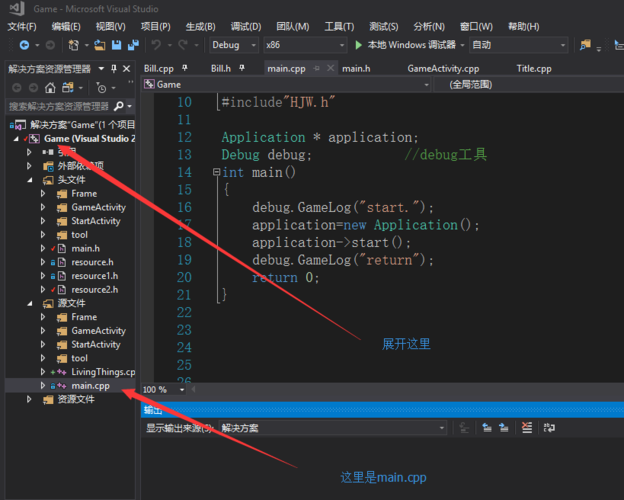This screenshot has height=500, width=624.
Task: Open the Game scope dropdown above editor
Action: pyautogui.click(x=287, y=84)
